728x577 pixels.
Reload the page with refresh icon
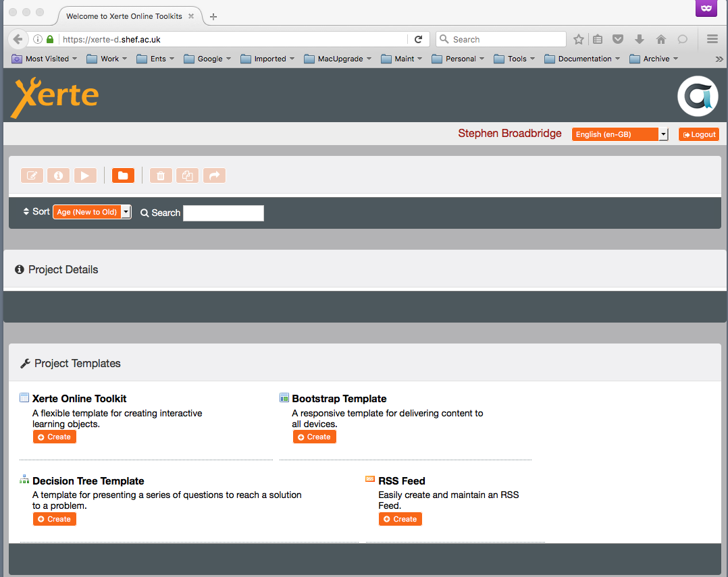tap(418, 39)
